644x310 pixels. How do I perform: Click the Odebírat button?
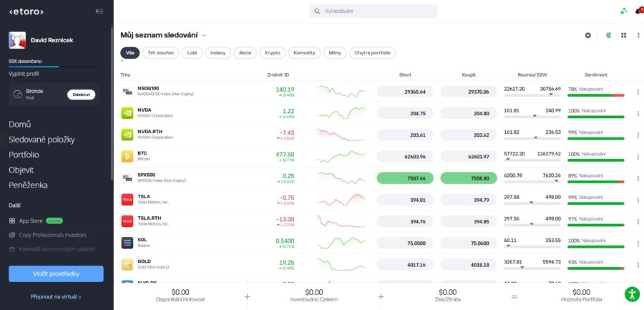pyautogui.click(x=82, y=95)
